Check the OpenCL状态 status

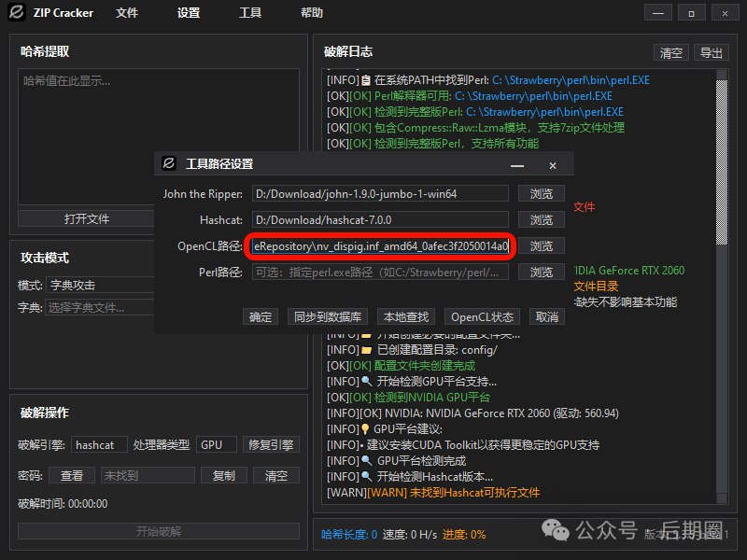pos(482,316)
